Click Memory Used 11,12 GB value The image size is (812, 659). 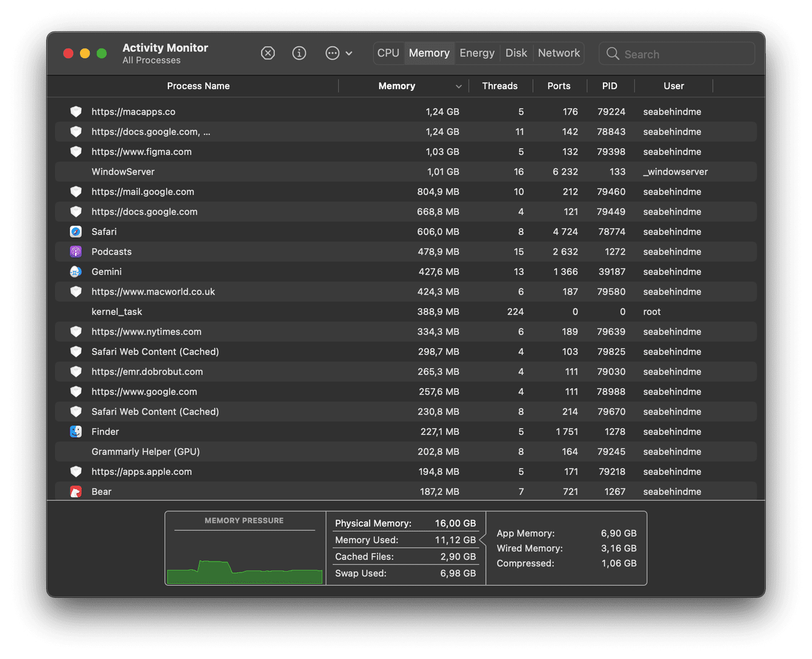click(455, 540)
